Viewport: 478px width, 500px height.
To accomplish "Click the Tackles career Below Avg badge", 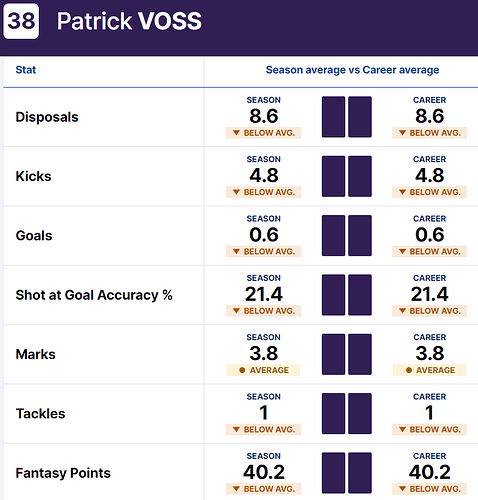I will coord(430,429).
